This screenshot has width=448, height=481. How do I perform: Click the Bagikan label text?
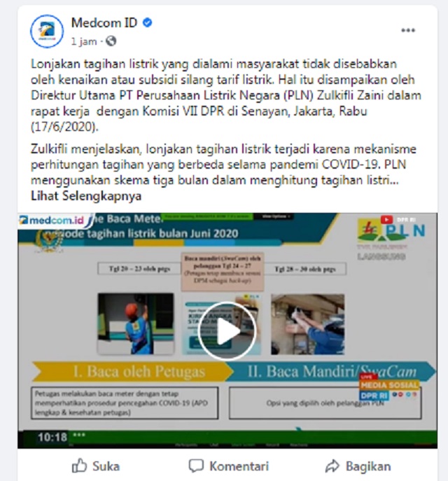[368, 466]
